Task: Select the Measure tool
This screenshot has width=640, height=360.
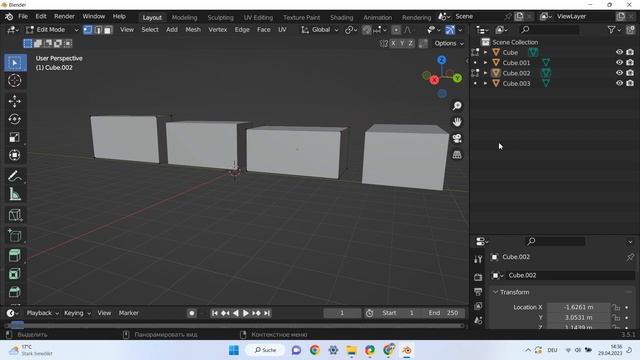Action: coord(15,194)
